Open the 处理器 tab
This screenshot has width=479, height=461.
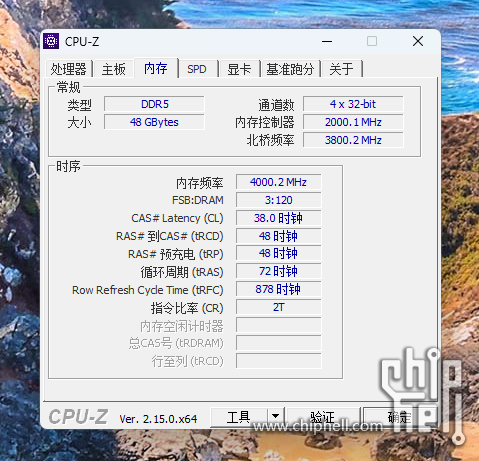coord(69,69)
